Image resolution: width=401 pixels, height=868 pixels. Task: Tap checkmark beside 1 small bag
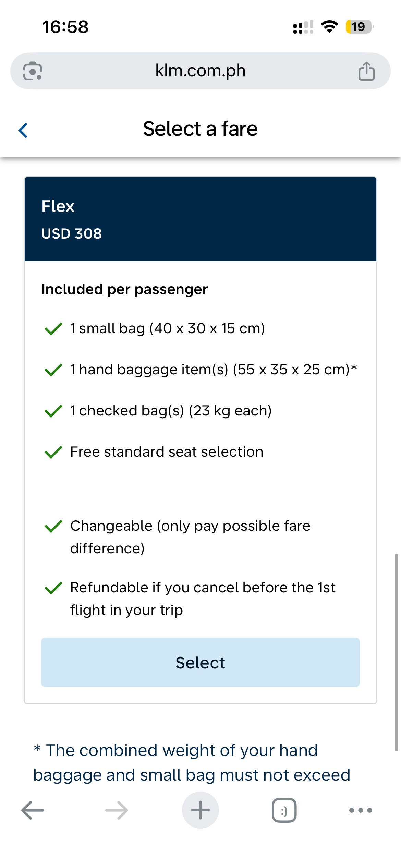point(53,329)
